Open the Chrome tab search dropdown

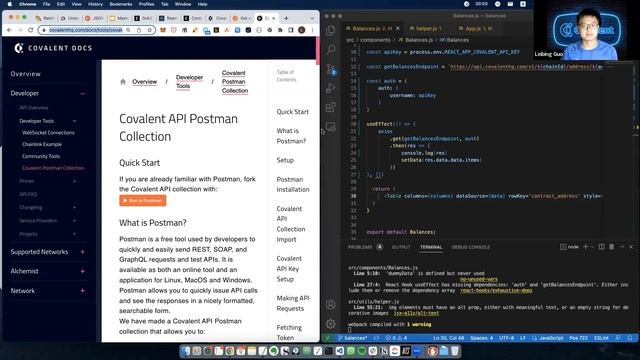(x=312, y=18)
